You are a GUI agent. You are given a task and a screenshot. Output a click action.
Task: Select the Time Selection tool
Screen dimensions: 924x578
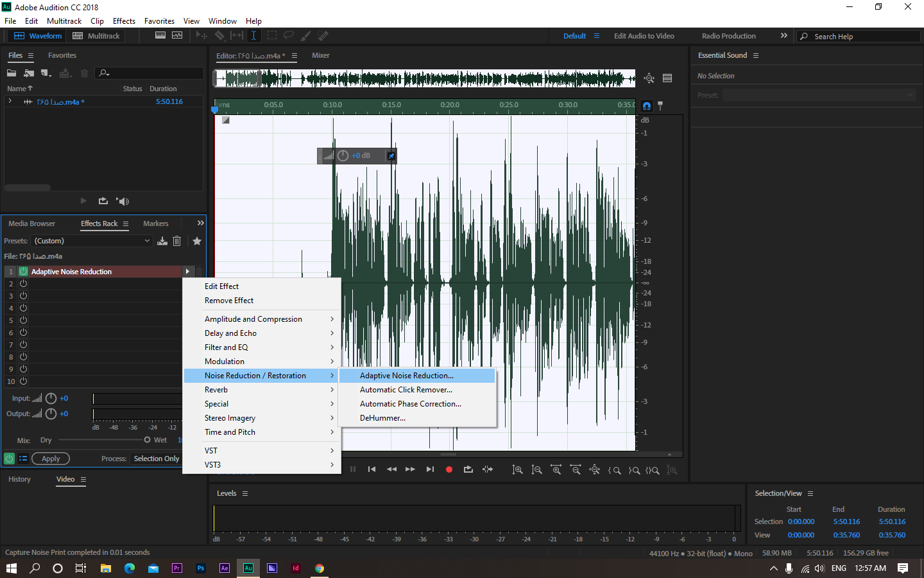click(253, 36)
